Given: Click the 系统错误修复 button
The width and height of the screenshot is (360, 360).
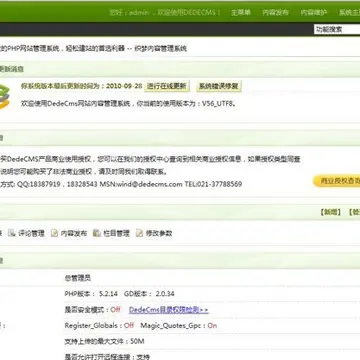Looking at the screenshot, I should pyautogui.click(x=219, y=86).
